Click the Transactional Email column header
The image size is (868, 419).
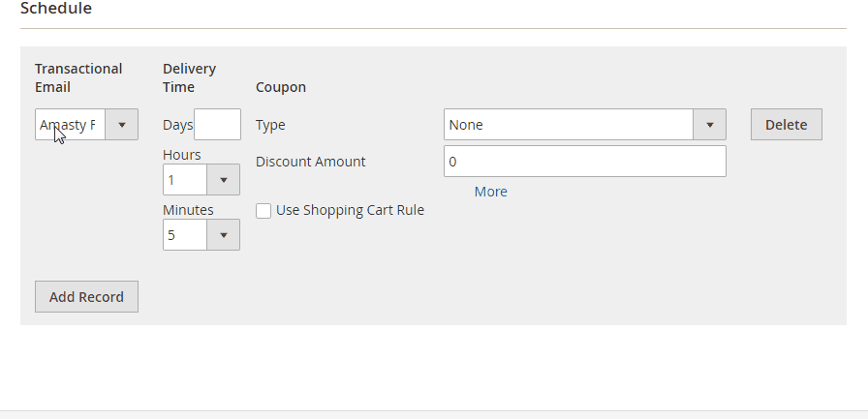(78, 77)
